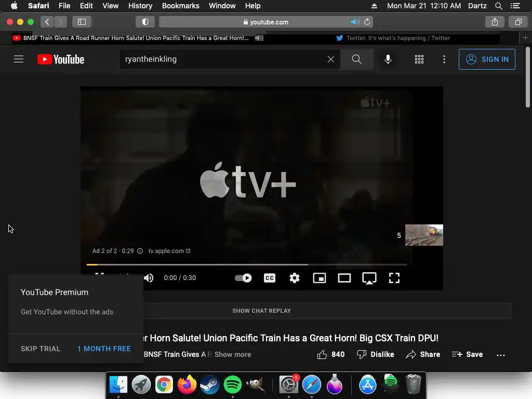This screenshot has width=532, height=399.
Task: Open Notification Center list icon
Action: pos(515,6)
